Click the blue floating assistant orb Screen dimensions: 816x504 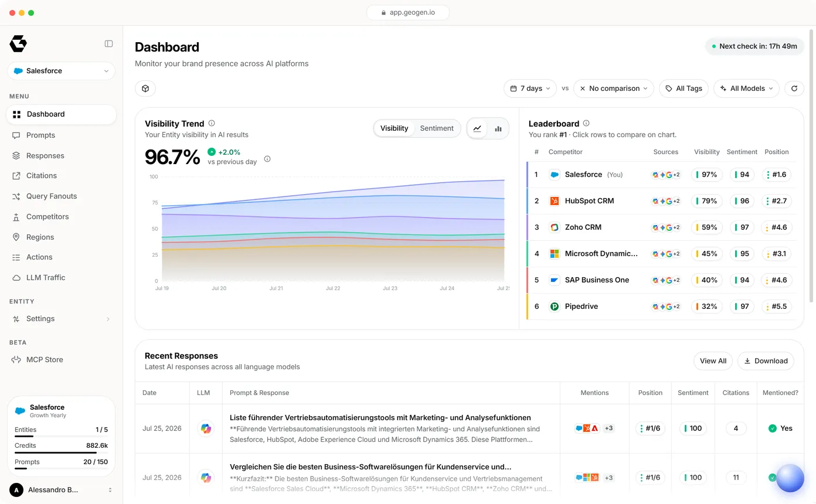[790, 478]
